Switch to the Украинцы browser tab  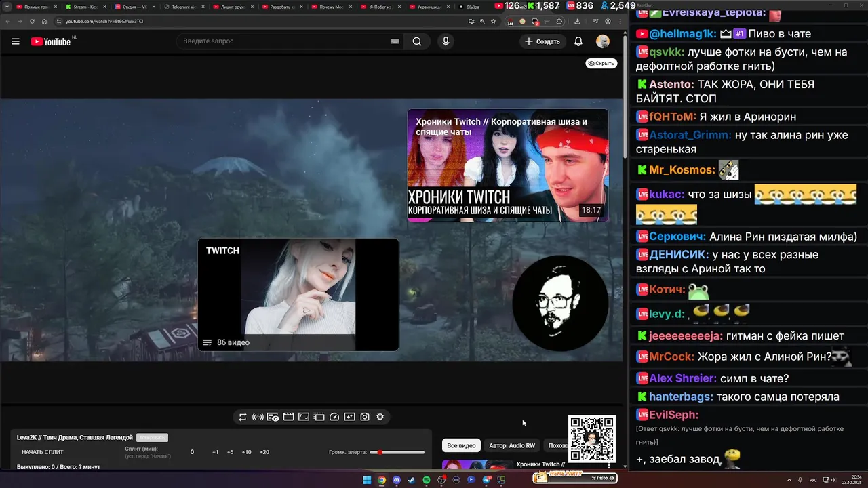tap(431, 7)
